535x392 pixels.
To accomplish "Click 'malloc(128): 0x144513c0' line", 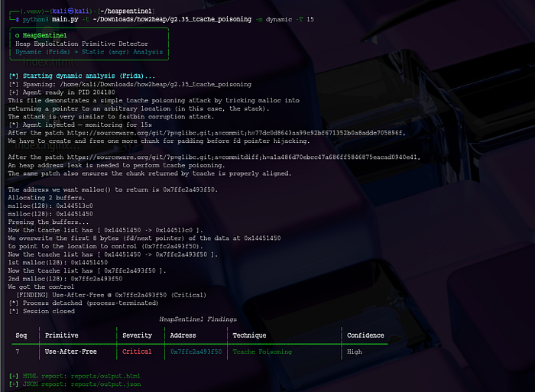I will tap(50, 206).
